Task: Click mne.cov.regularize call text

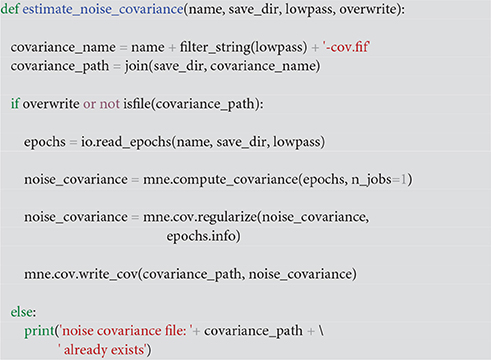Action: [256, 217]
